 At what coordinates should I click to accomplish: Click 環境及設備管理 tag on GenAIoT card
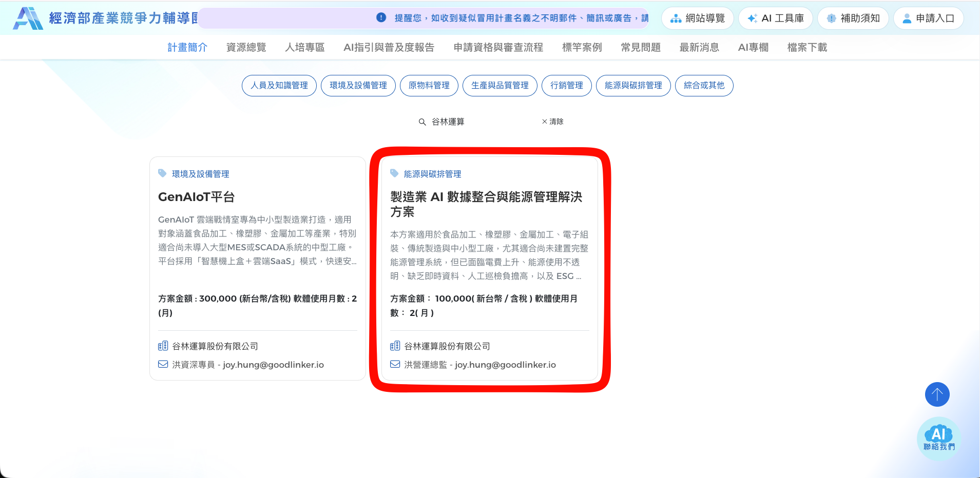(x=201, y=174)
